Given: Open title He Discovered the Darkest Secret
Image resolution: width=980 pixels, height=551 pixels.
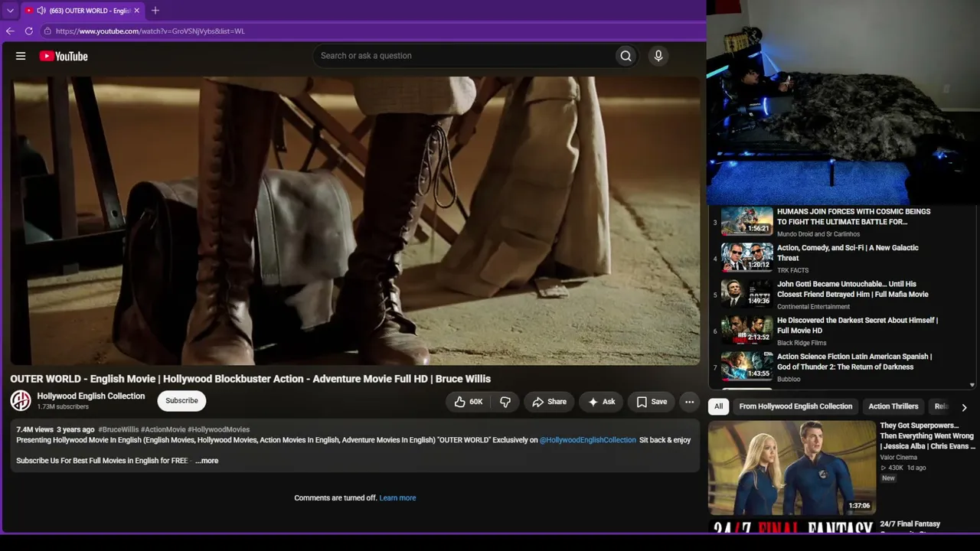Looking at the screenshot, I should click(x=857, y=325).
